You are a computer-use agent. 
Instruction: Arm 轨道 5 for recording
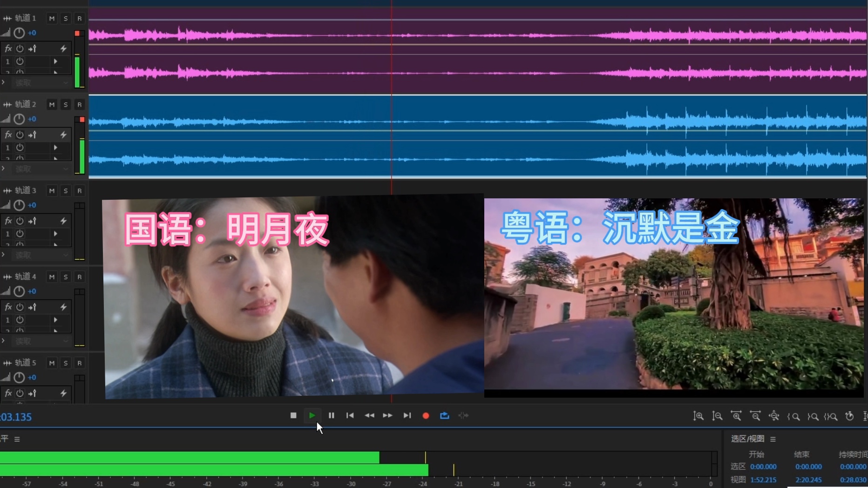[80, 363]
